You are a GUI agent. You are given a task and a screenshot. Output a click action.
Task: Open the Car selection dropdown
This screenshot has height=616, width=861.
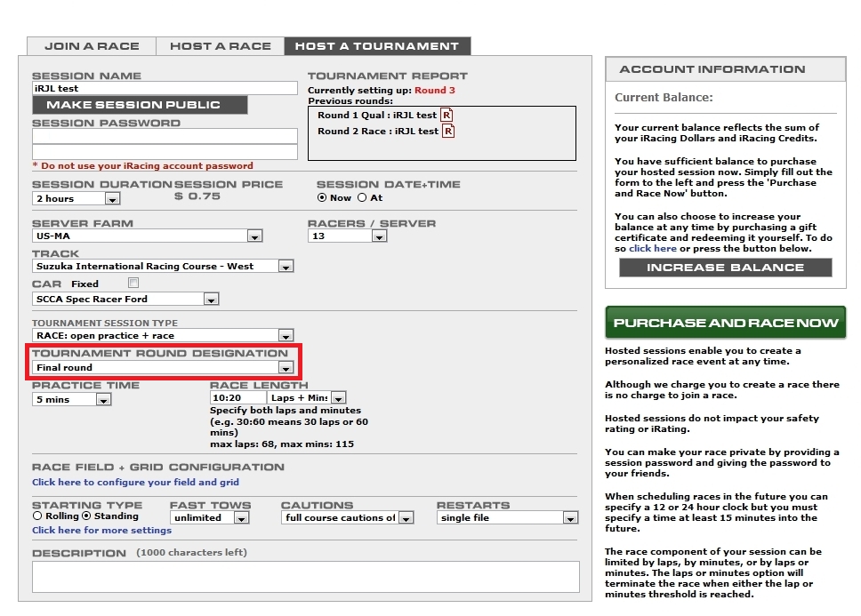(125, 299)
